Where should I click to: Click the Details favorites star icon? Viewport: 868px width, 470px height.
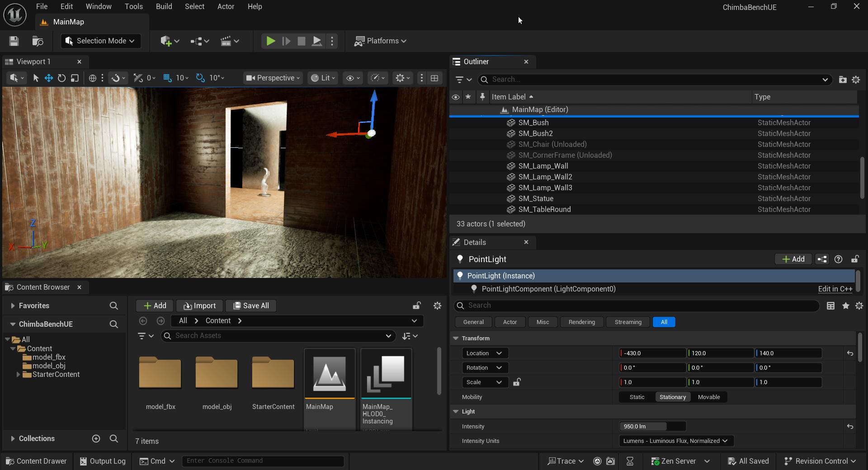845,306
